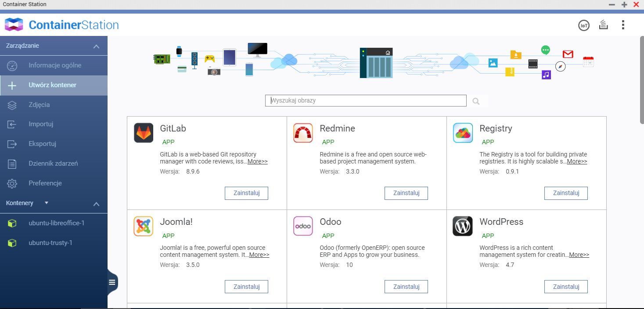Open Dziennik zdarzeń in the sidebar

54,163
